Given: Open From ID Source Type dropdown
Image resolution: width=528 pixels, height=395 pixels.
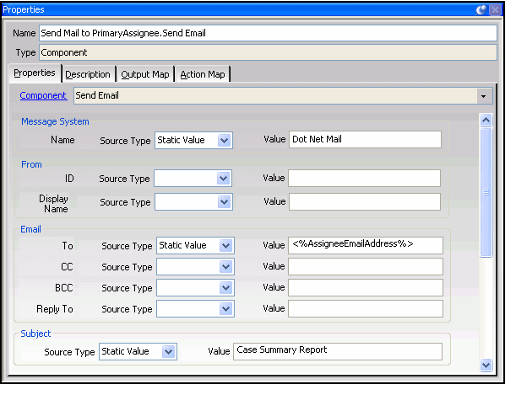Looking at the screenshot, I should 224,178.
